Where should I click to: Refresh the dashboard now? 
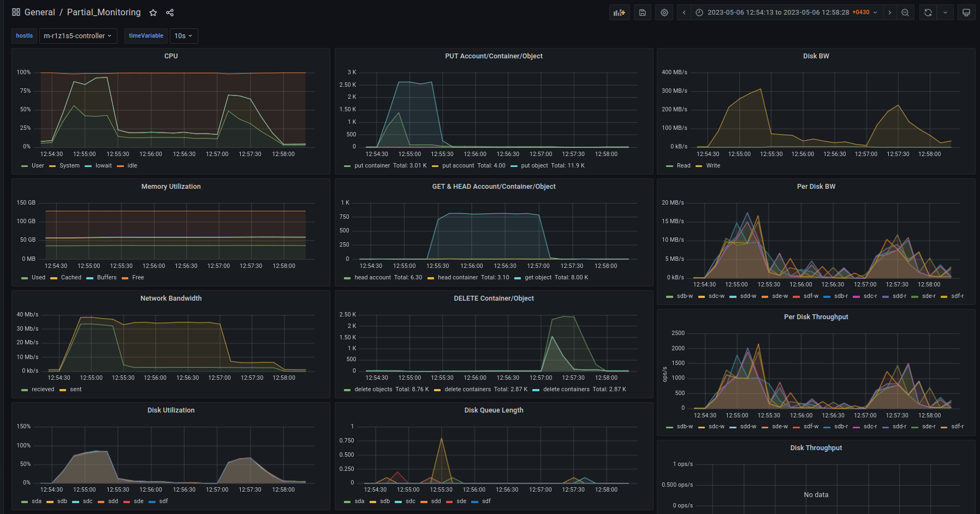coord(928,13)
